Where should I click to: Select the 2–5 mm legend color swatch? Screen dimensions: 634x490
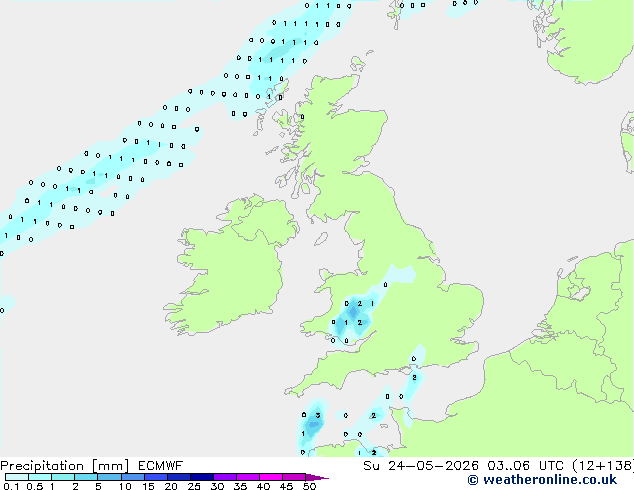pyautogui.click(x=86, y=477)
